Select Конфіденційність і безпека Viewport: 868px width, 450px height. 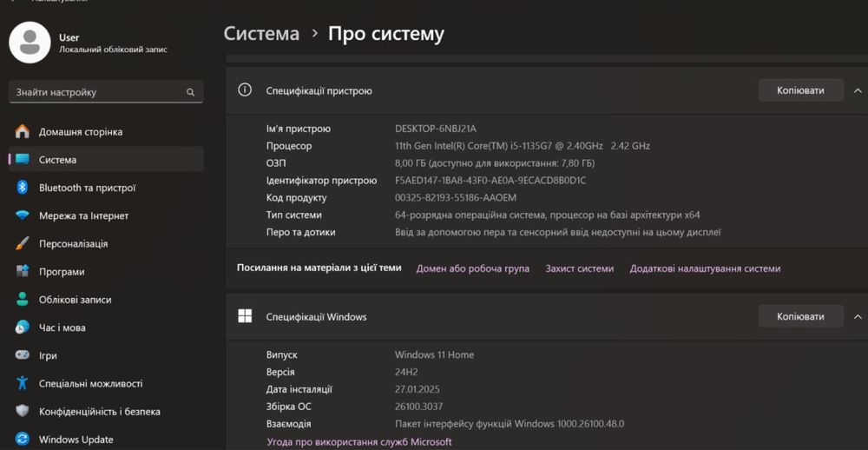pyautogui.click(x=106, y=411)
